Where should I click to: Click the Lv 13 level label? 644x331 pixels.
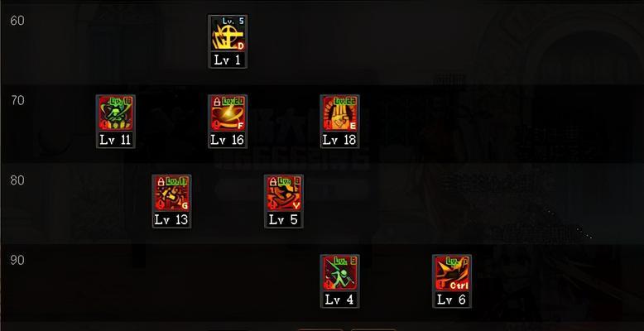click(x=171, y=219)
